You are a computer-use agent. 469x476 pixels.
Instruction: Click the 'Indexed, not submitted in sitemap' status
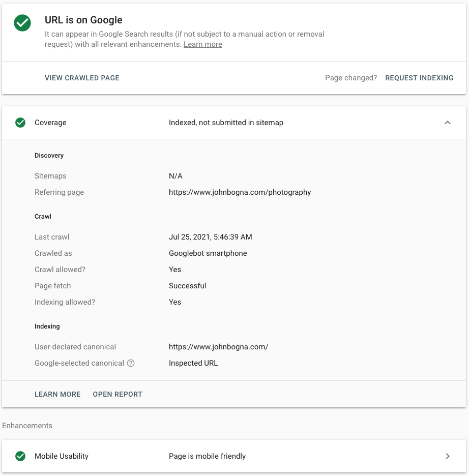point(226,123)
